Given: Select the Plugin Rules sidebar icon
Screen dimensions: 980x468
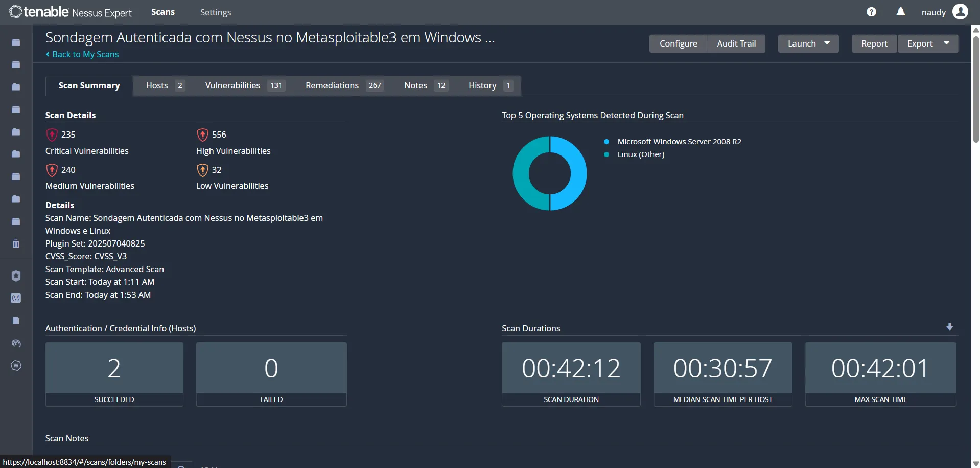Looking at the screenshot, I should 16,298.
